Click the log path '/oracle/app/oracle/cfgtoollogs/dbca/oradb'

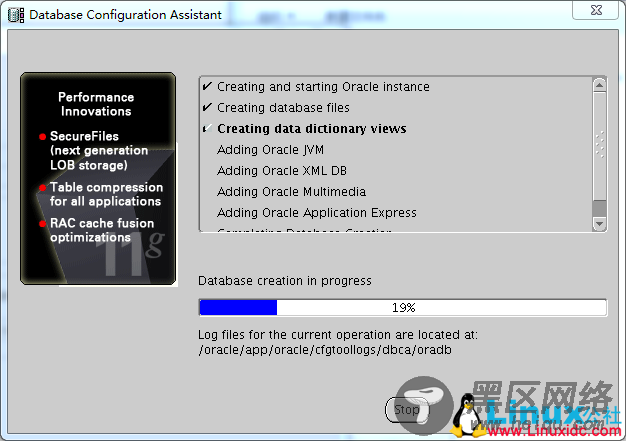point(325,350)
